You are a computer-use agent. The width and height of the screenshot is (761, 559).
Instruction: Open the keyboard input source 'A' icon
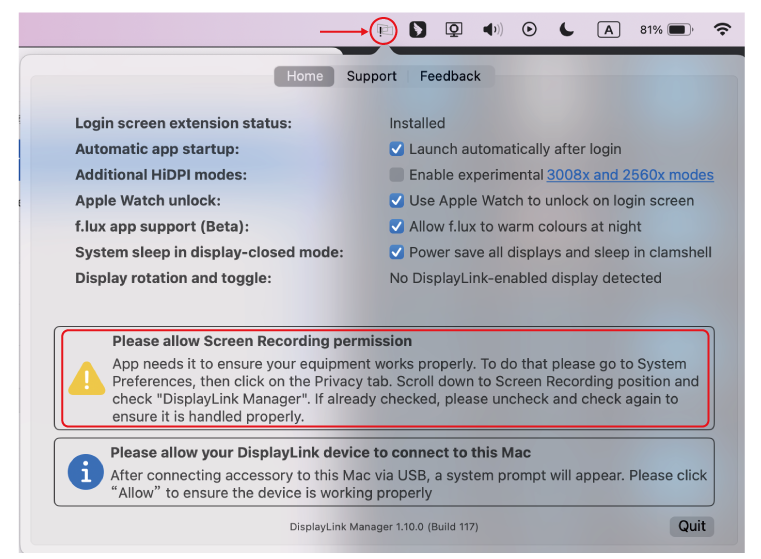[608, 30]
